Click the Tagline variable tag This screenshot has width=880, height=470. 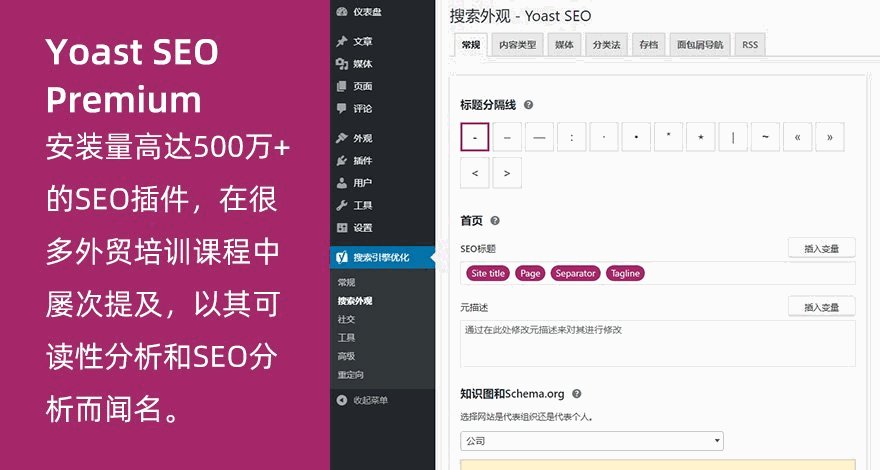(624, 273)
